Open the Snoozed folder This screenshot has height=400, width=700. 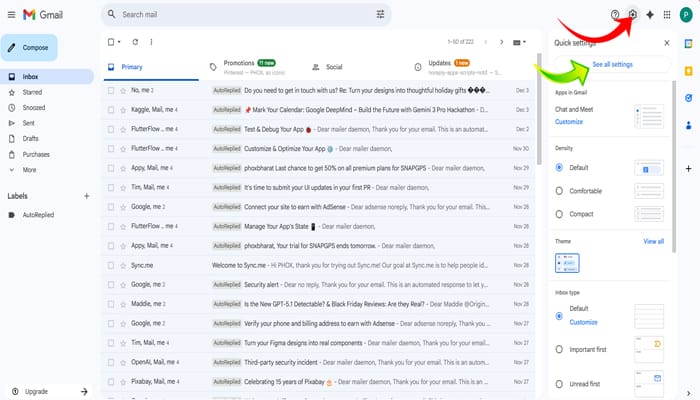(34, 108)
